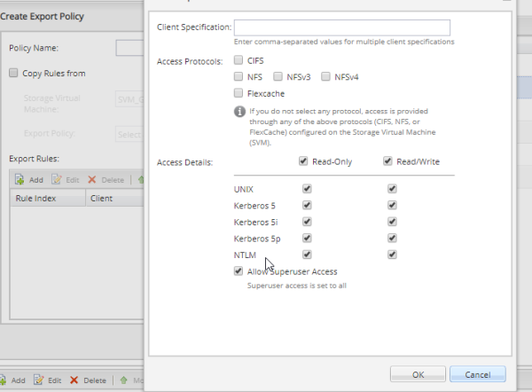Click the Add icon in Export Rules toolbar
The height and width of the screenshot is (392, 532).
21,179
